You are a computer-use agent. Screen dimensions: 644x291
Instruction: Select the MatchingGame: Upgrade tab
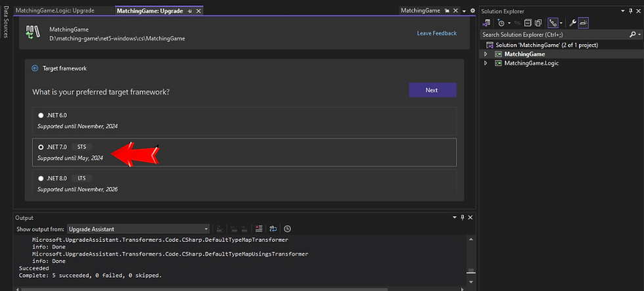(x=150, y=11)
